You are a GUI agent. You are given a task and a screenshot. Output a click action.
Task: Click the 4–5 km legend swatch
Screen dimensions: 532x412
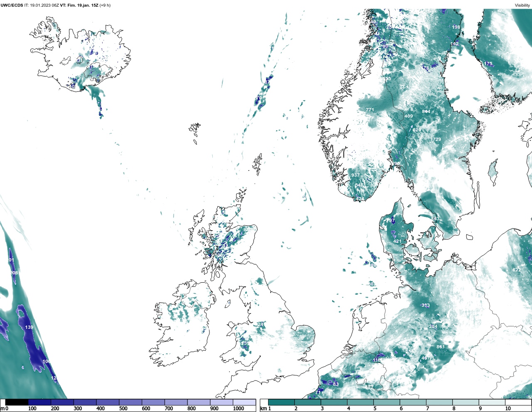(x=360, y=402)
